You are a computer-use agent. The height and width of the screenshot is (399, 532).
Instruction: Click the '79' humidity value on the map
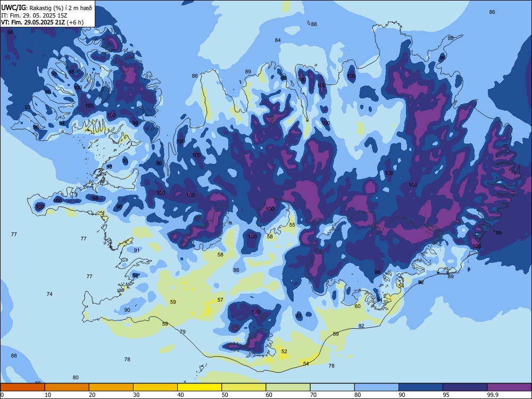click(182, 331)
